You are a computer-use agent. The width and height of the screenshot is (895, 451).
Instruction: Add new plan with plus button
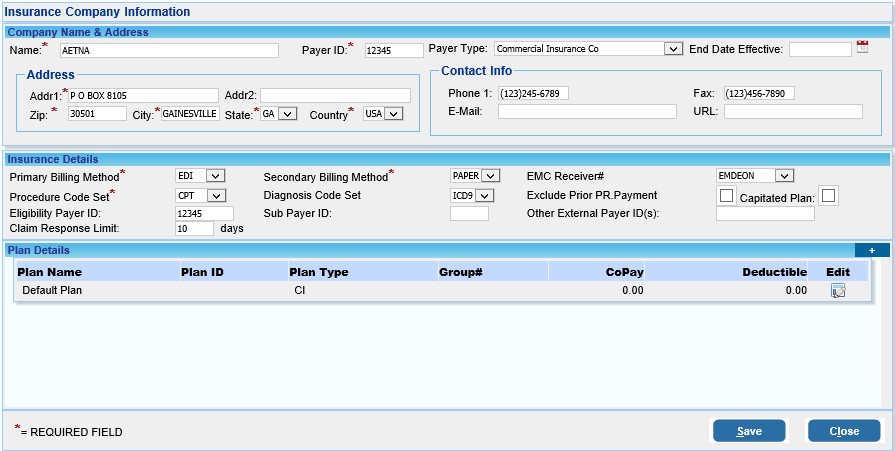pyautogui.click(x=871, y=250)
